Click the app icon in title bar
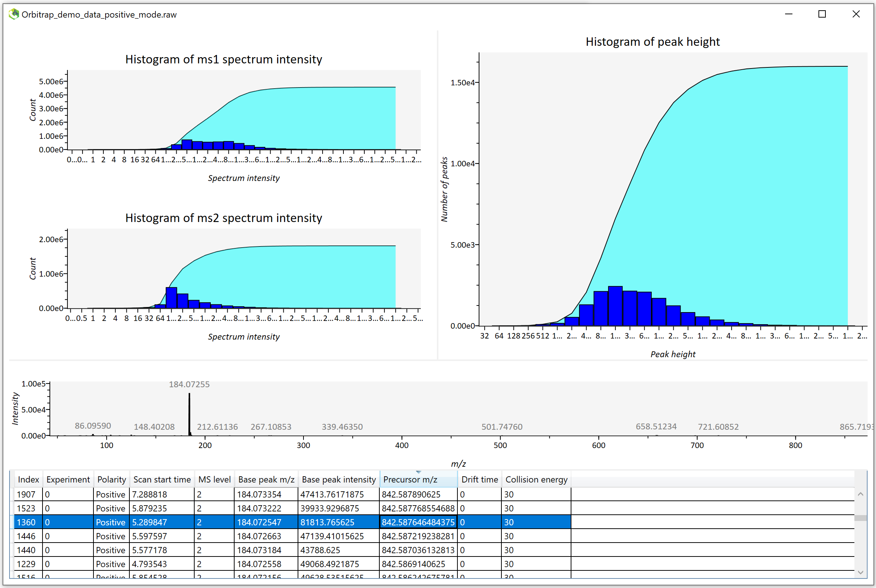The image size is (876, 588). click(x=14, y=14)
